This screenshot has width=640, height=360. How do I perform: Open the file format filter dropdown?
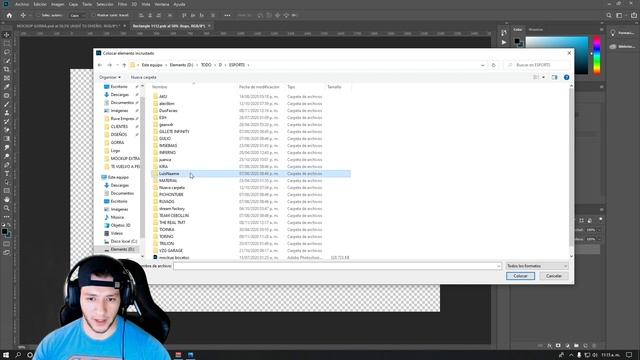coord(537,266)
